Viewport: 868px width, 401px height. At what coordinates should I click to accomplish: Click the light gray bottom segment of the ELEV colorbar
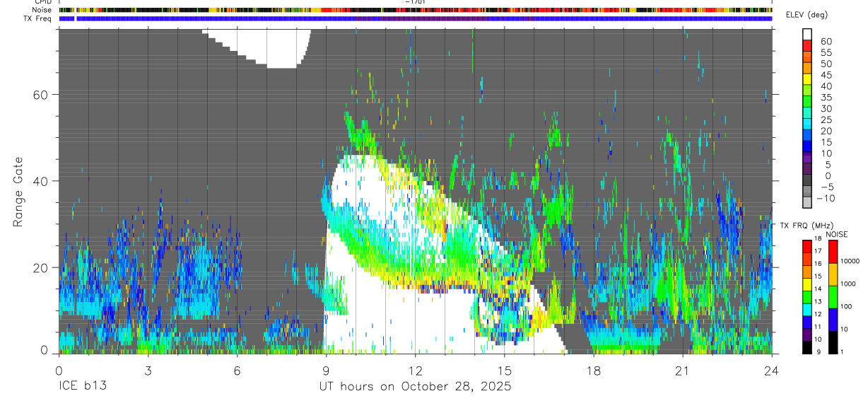click(x=807, y=202)
